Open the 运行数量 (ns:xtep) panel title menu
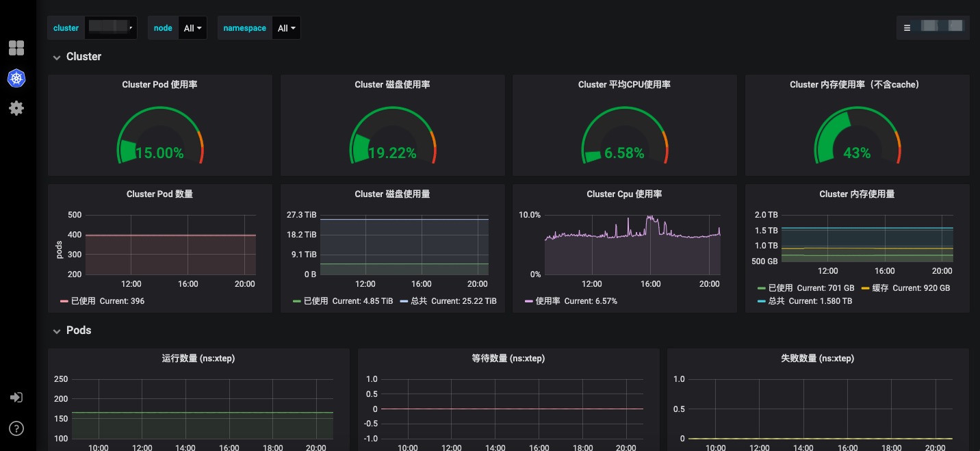This screenshot has height=451, width=980. coord(198,358)
